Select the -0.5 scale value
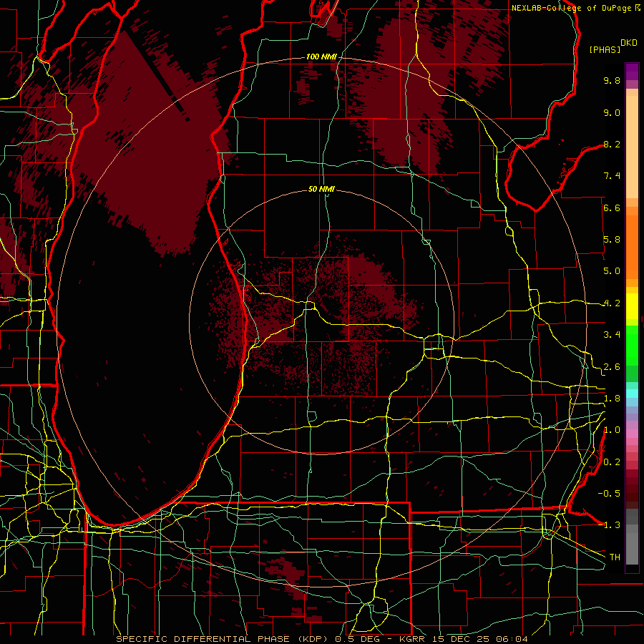 click(609, 494)
